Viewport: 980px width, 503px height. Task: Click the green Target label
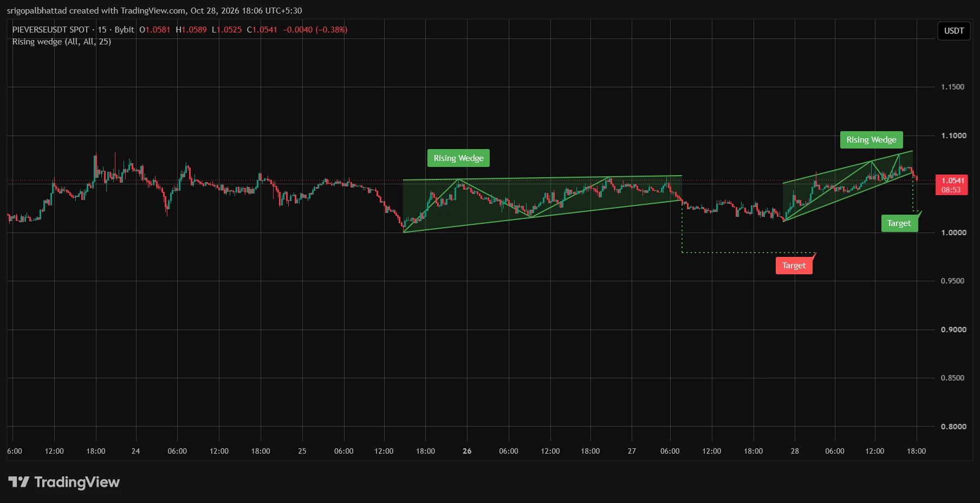point(899,223)
